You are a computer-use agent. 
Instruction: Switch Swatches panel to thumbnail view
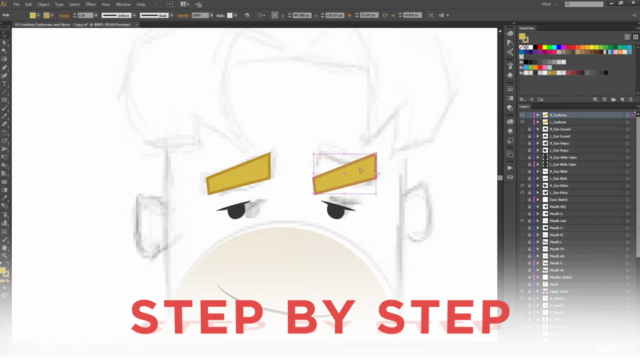[x=635, y=37]
